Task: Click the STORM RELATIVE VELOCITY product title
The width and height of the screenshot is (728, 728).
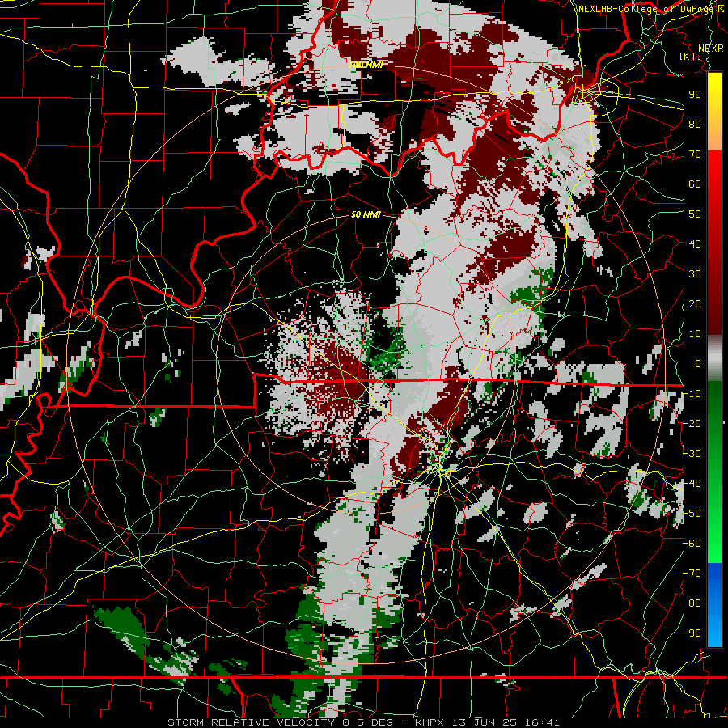Action: [251, 722]
